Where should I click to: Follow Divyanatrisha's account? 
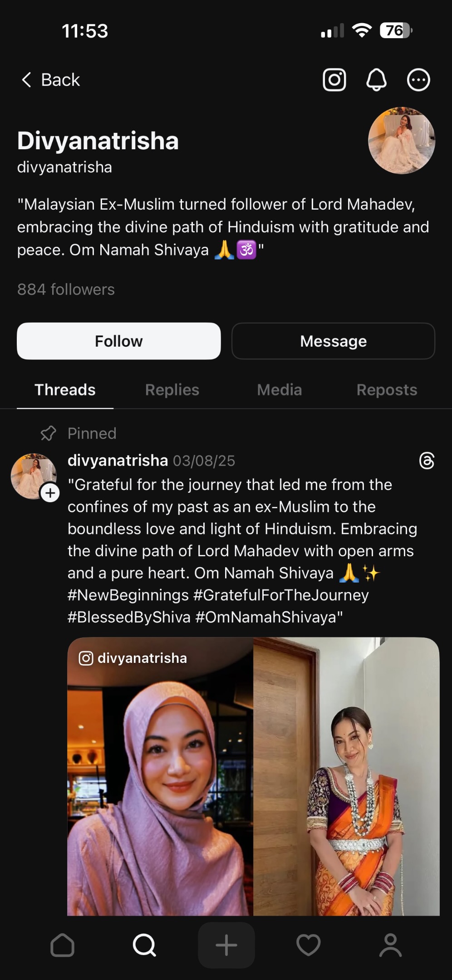tap(118, 341)
